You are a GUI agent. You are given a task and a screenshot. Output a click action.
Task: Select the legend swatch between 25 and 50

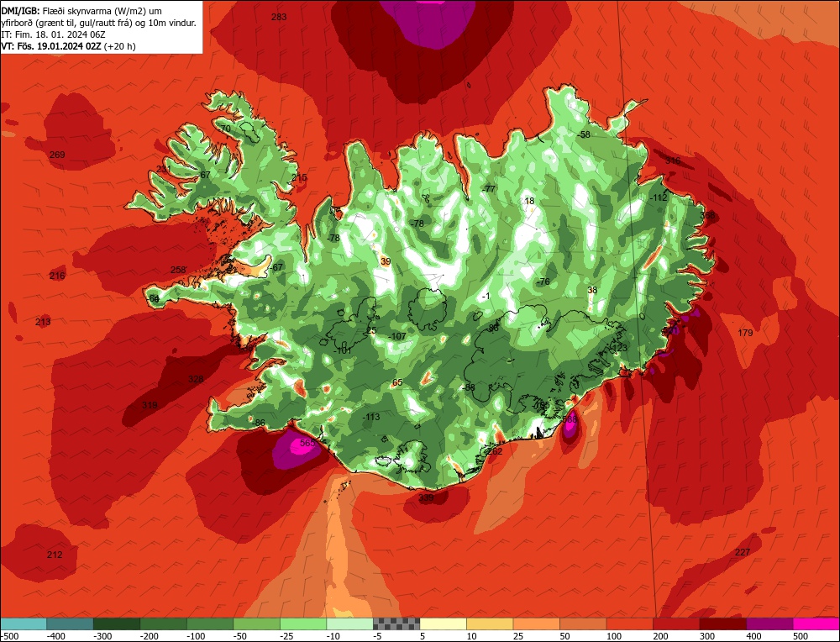tap(536, 624)
